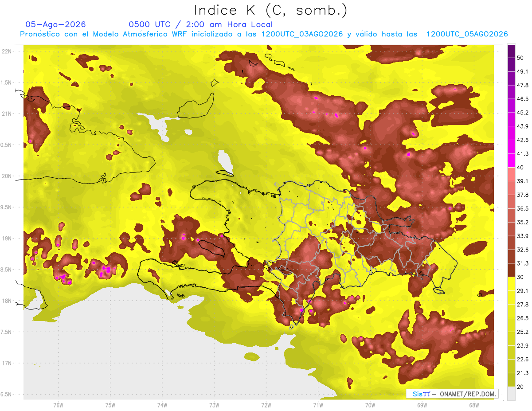
Task: Click the colorbar value '49.1'
Action: click(522, 71)
